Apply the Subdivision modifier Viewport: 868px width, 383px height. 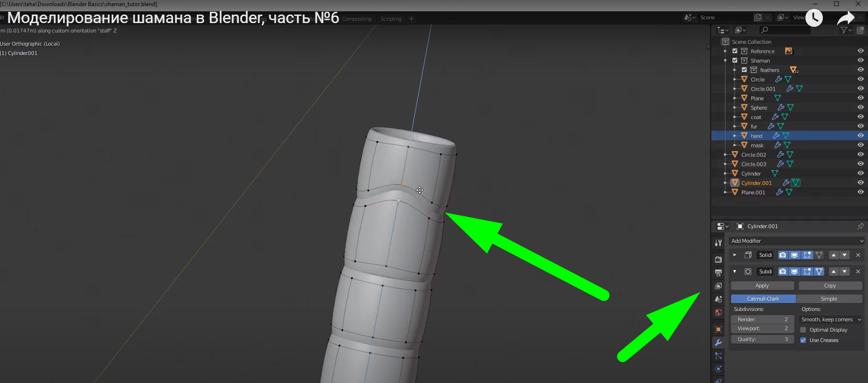762,286
